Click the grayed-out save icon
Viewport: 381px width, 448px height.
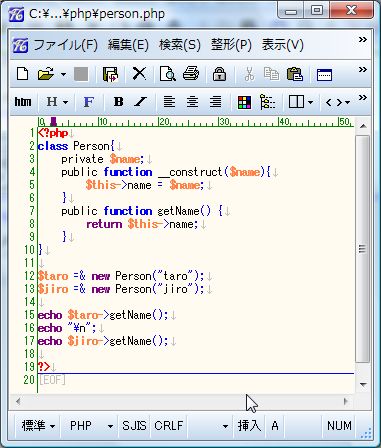click(x=81, y=74)
